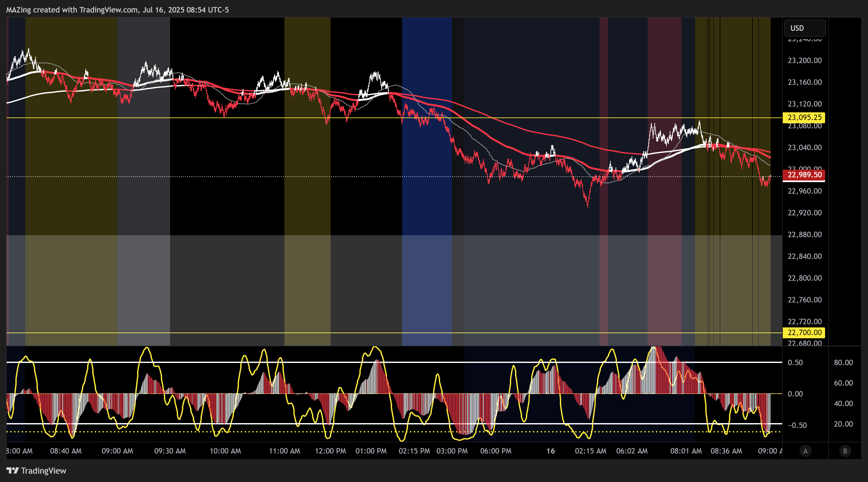Screen dimensions: 868x482
Task: Click the 11:00 AM time label
Action: tap(284, 451)
